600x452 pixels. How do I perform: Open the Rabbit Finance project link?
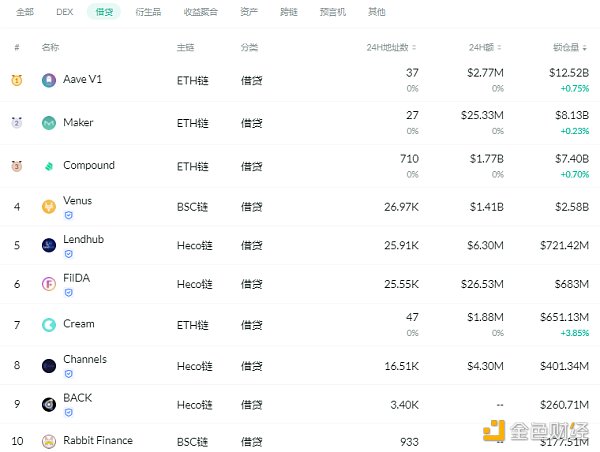point(97,440)
